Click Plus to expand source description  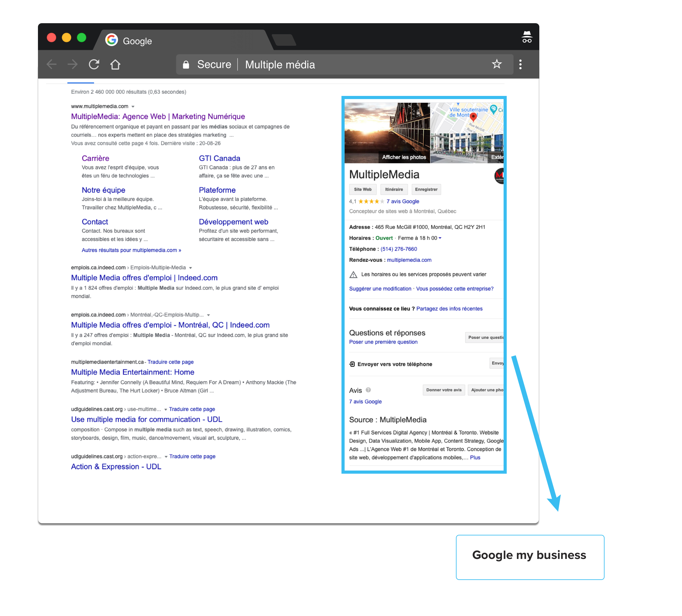475,457
